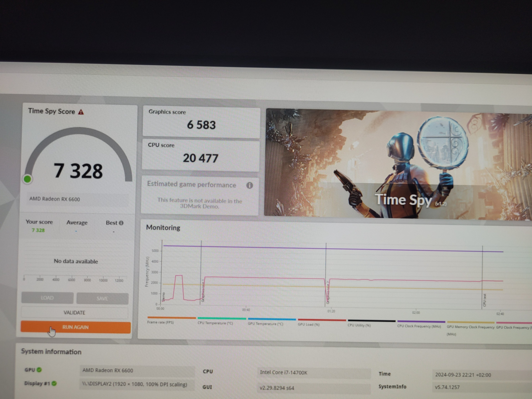This screenshot has height=399, width=532.
Task: Click the green GPU status checkmark
Action: [x=39, y=370]
